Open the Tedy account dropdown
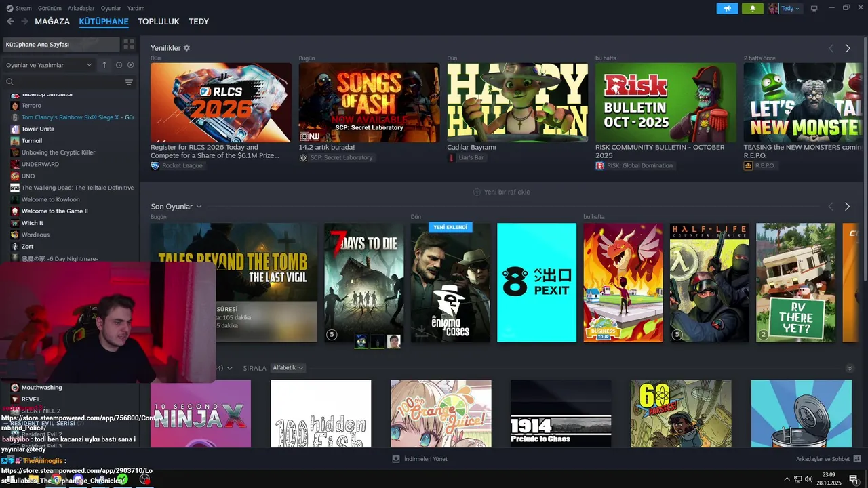868x488 pixels. pyautogui.click(x=791, y=9)
